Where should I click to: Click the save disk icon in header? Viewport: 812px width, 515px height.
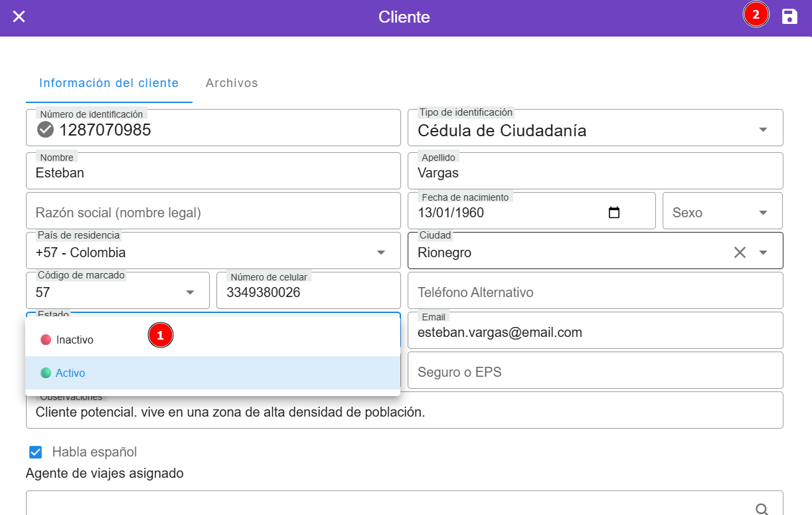coord(789,17)
